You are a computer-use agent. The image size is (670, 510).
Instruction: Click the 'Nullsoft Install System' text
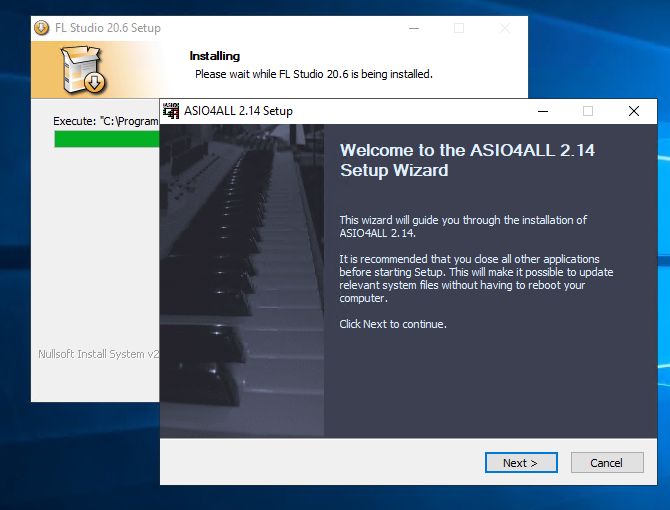click(x=98, y=354)
